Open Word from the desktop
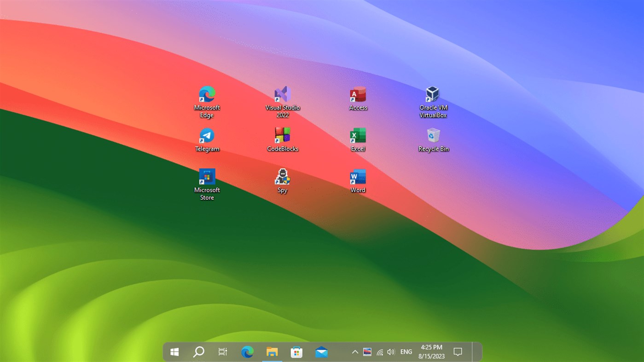The height and width of the screenshot is (362, 644). (358, 177)
